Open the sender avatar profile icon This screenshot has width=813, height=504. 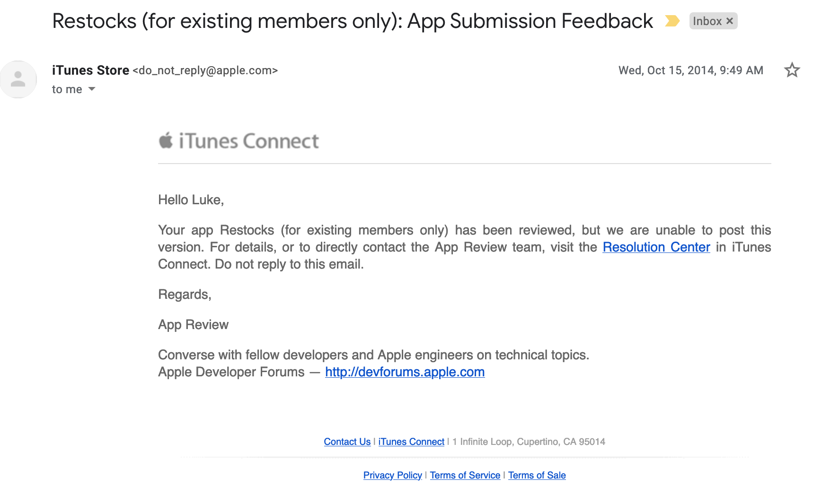[x=18, y=79]
